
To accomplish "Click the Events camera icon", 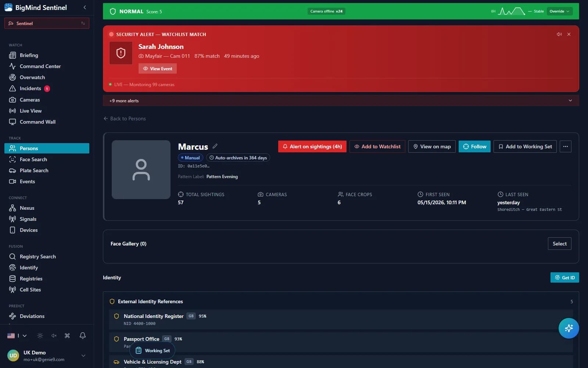I will pyautogui.click(x=12, y=181).
